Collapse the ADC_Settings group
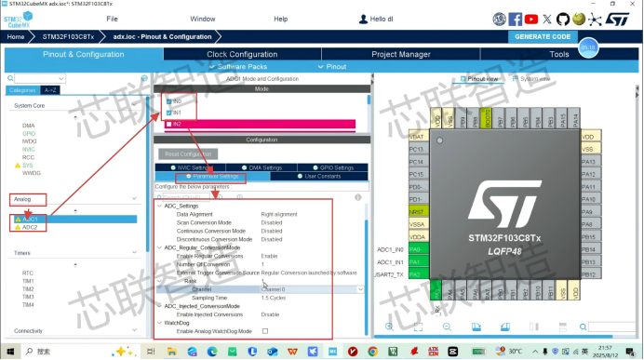 point(160,206)
